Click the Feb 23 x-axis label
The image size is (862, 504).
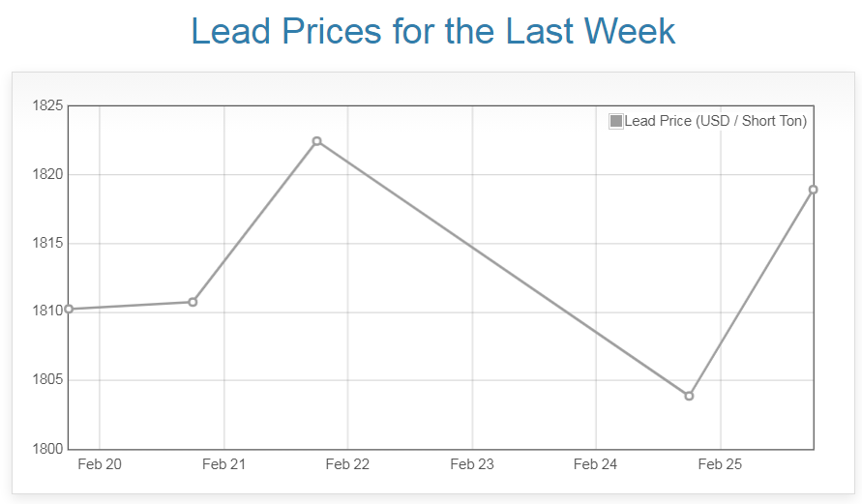click(472, 464)
